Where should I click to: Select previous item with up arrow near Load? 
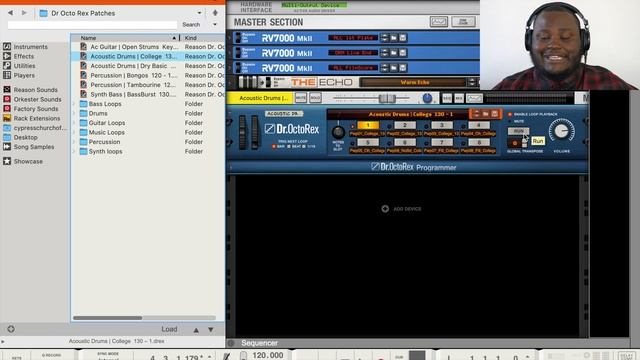[196, 330]
